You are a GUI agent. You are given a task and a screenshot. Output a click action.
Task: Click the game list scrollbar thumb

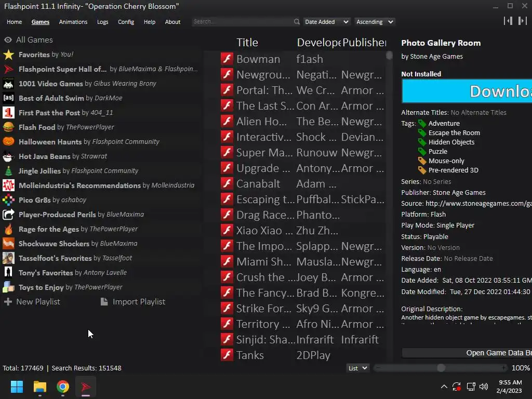[x=389, y=55]
